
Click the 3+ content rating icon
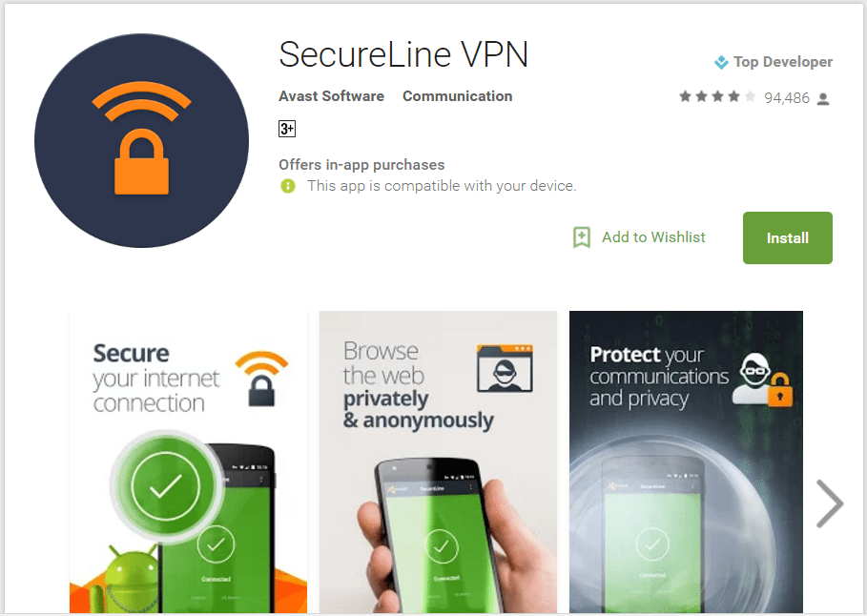pos(287,129)
